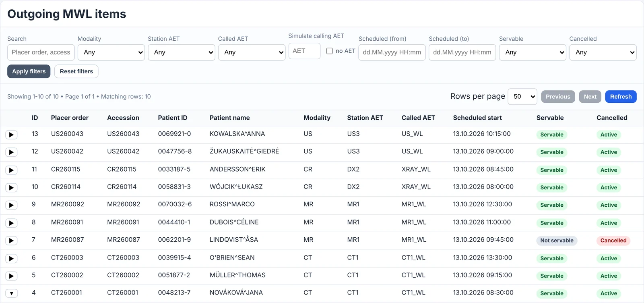Expand row 8 DUBOIS^CÉLINE details arrow
The image size is (644, 303).
[11, 223]
